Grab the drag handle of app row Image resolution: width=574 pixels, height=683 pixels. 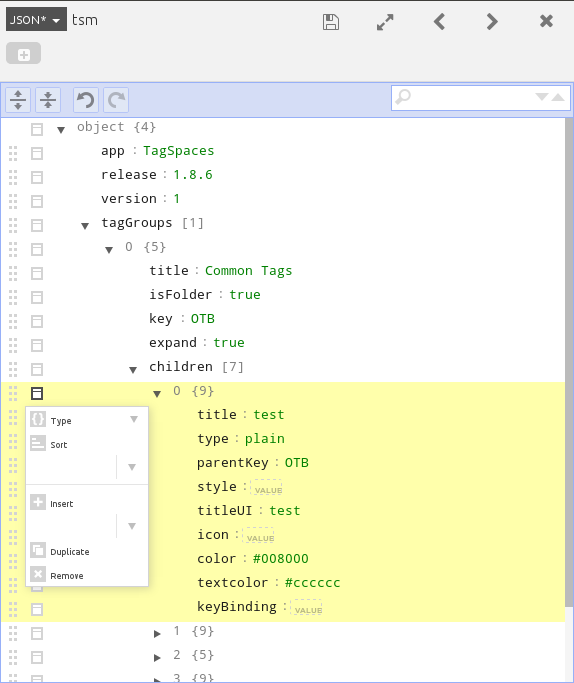pyautogui.click(x=13, y=153)
